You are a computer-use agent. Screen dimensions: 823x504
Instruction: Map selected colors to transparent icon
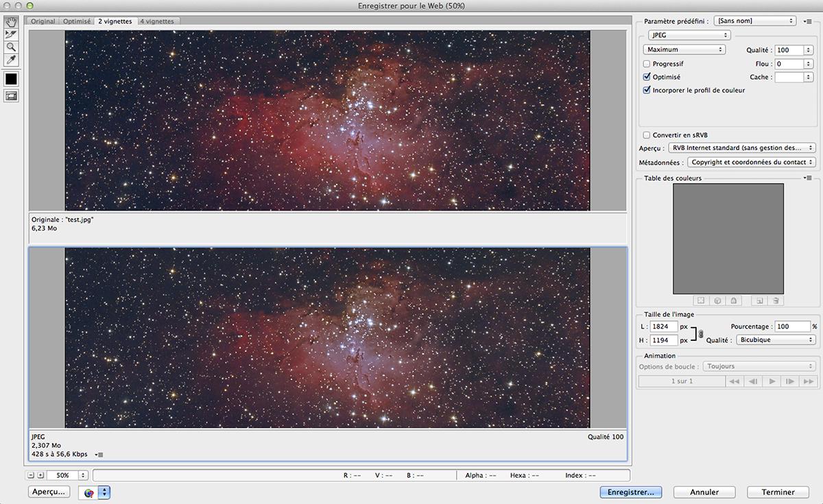[x=701, y=300]
